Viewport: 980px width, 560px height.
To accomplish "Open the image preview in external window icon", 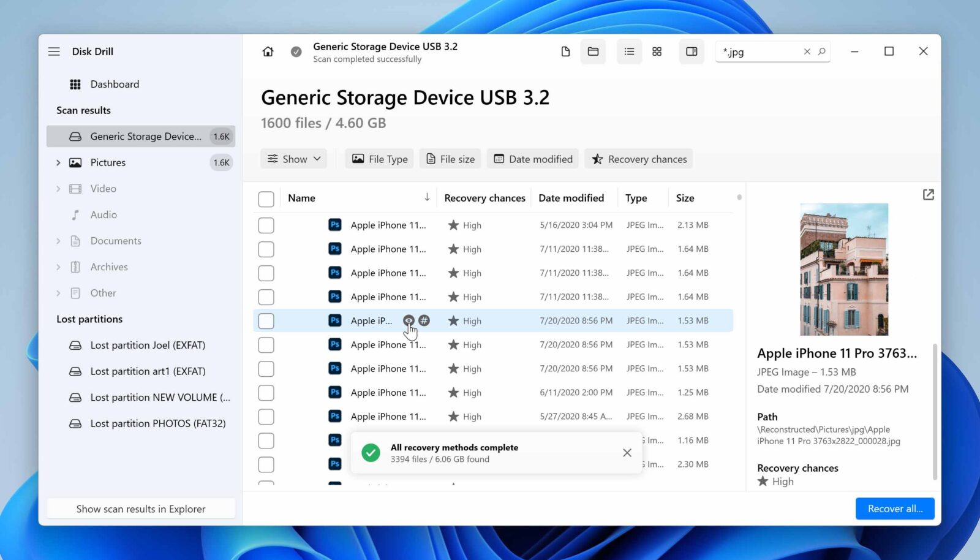I will pos(929,194).
